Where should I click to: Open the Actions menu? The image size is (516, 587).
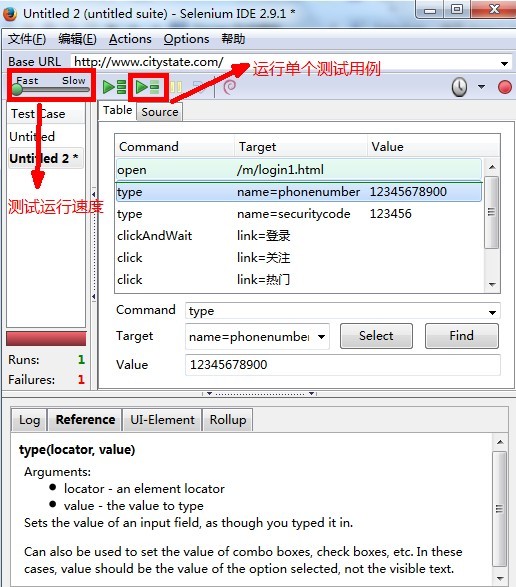pyautogui.click(x=130, y=39)
